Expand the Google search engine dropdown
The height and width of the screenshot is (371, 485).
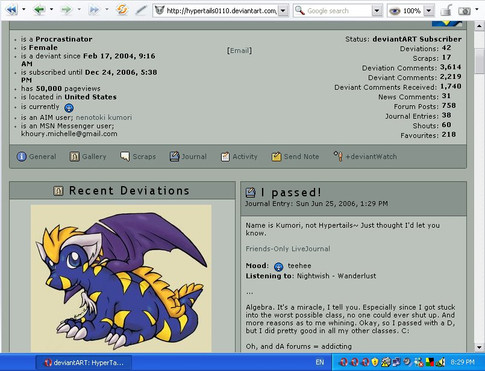377,11
